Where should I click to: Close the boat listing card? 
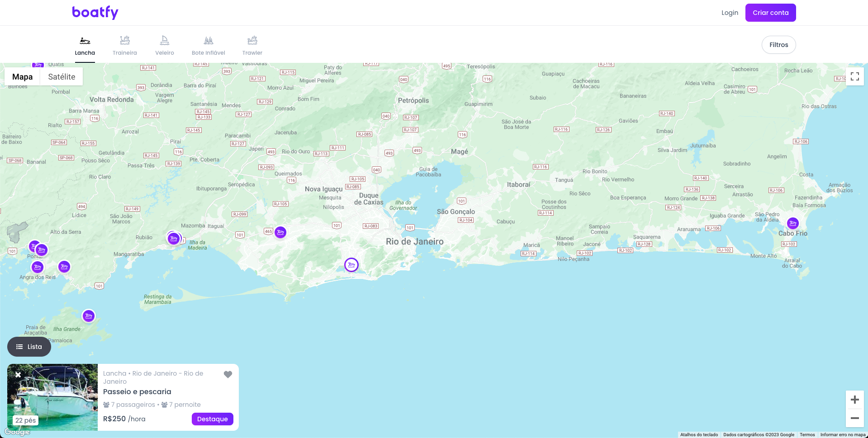18,375
